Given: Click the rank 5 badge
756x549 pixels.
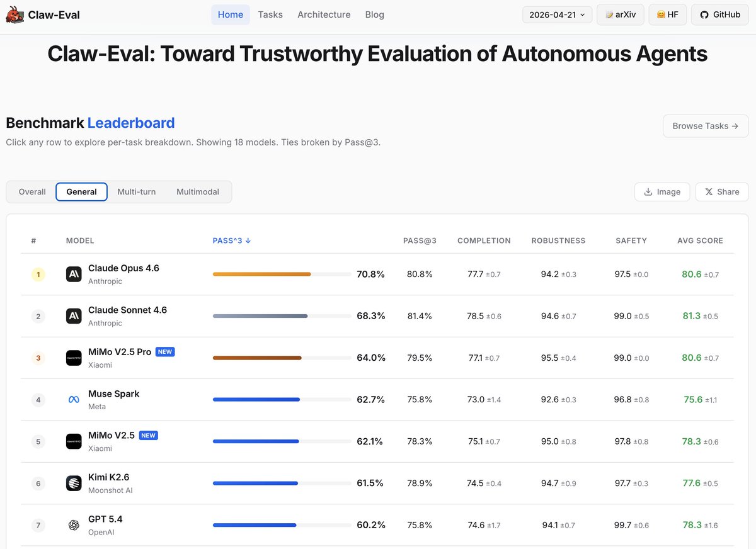Looking at the screenshot, I should click(x=38, y=441).
